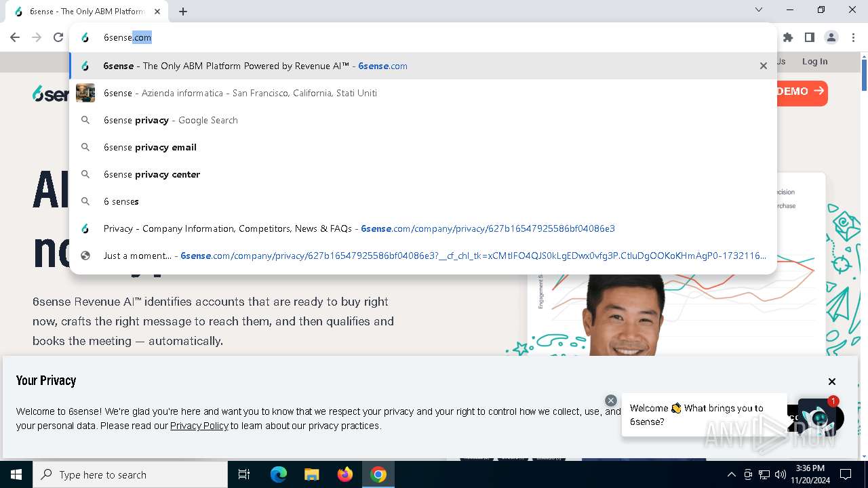The width and height of the screenshot is (868, 488).
Task: Click the 6sense favicon in the address bar
Action: (85, 37)
